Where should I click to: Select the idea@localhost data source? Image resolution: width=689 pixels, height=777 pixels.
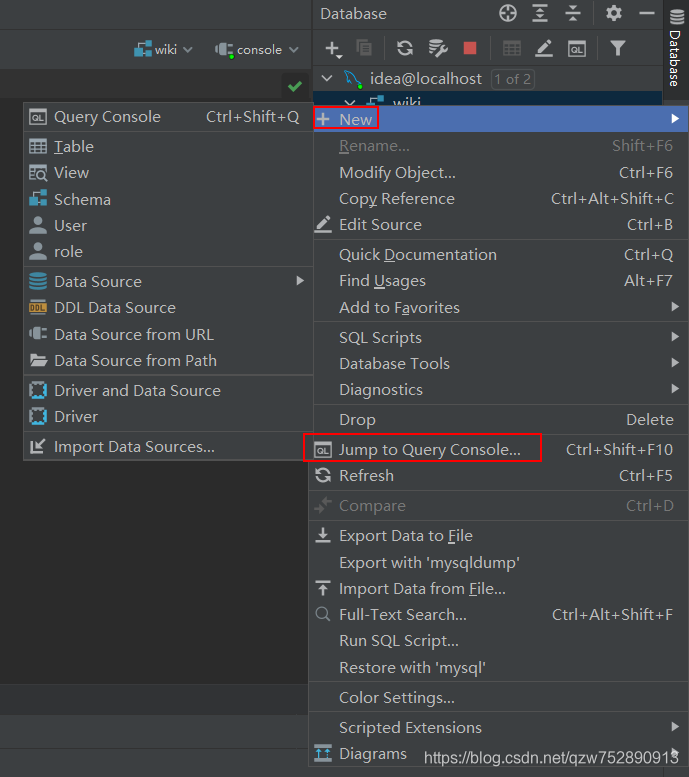pyautogui.click(x=426, y=78)
